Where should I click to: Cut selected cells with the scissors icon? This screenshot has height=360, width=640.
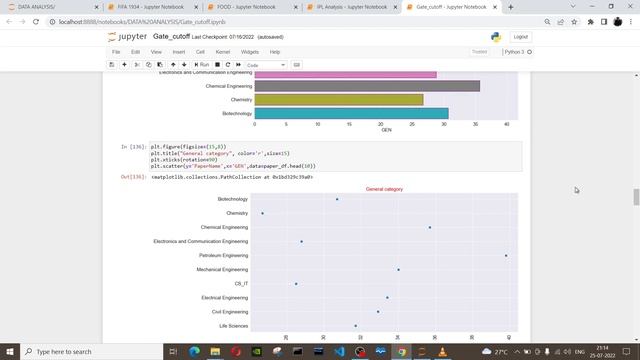pos(137,65)
